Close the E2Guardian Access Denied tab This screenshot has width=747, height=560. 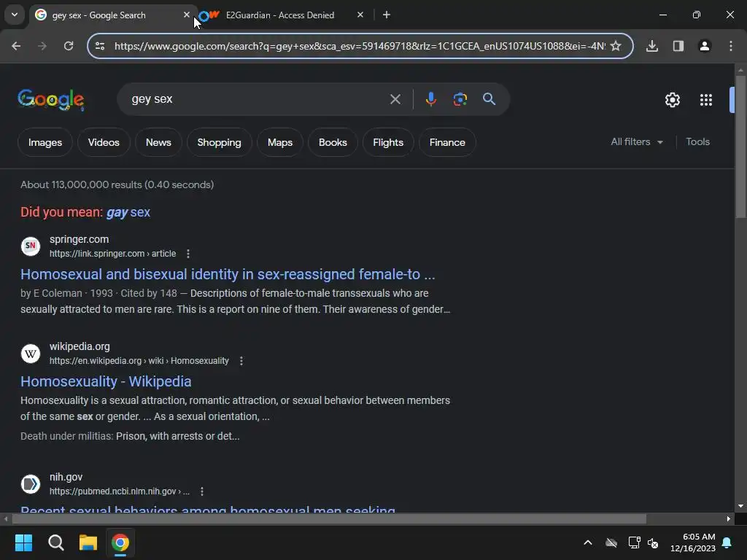click(360, 15)
